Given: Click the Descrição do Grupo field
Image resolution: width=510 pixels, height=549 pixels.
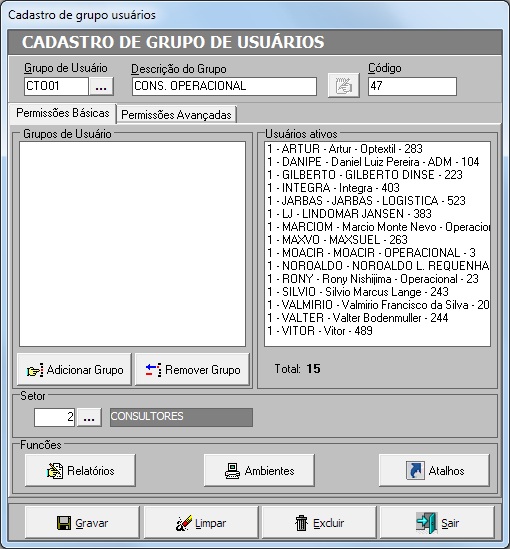Looking at the screenshot, I should click(224, 86).
